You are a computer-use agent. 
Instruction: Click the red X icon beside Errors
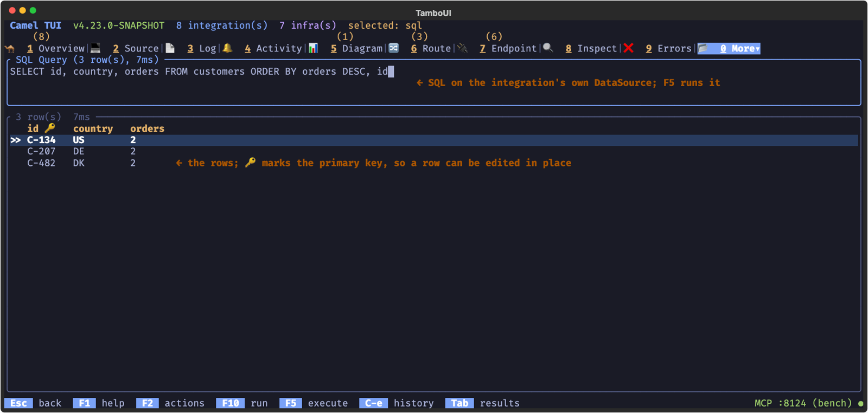pos(629,48)
